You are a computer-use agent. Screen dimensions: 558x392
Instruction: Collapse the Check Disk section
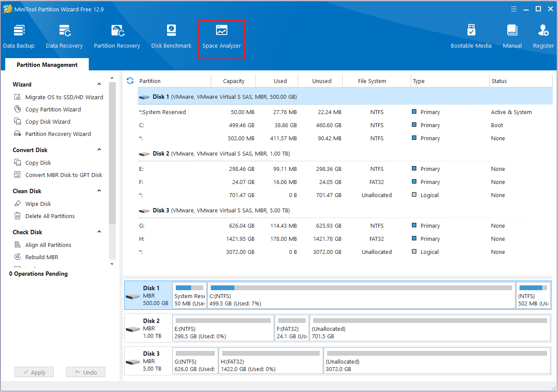[x=98, y=232]
